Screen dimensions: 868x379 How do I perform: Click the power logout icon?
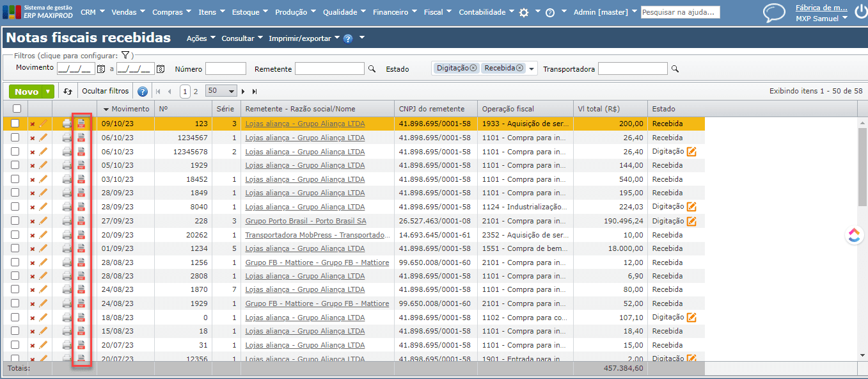(x=860, y=12)
